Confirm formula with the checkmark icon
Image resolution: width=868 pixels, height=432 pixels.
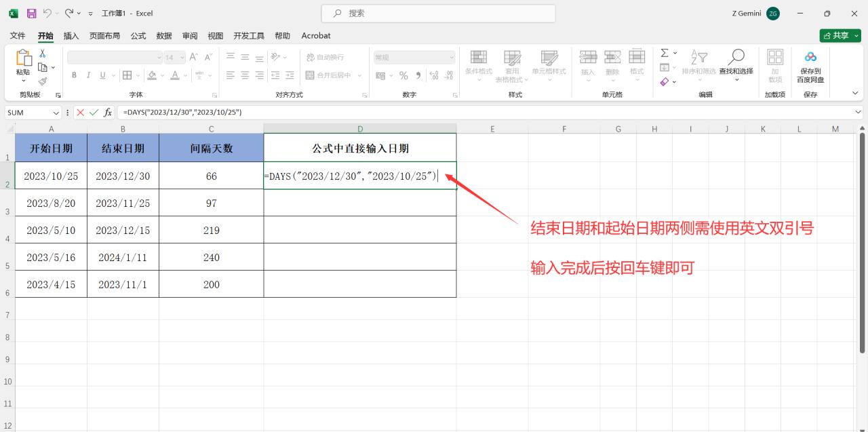(94, 113)
